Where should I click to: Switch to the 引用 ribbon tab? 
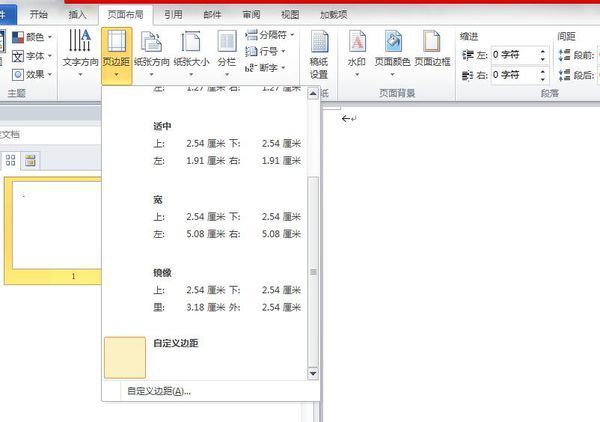[x=173, y=15]
